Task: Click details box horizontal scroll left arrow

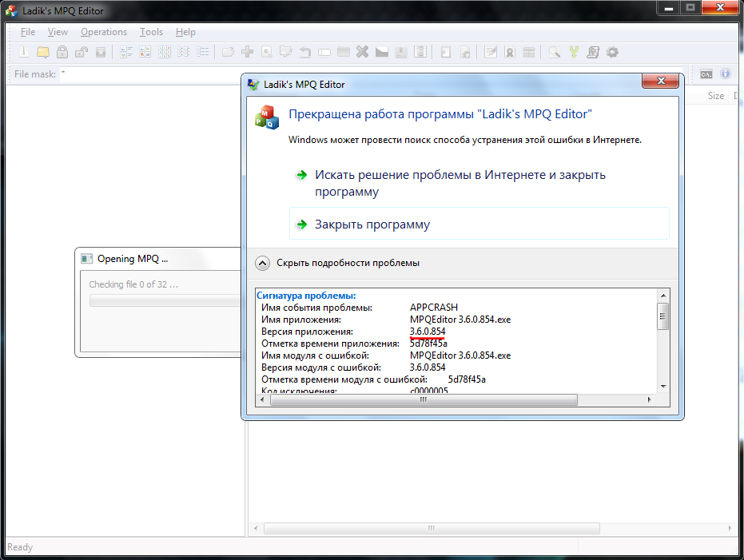Action: pos(264,399)
